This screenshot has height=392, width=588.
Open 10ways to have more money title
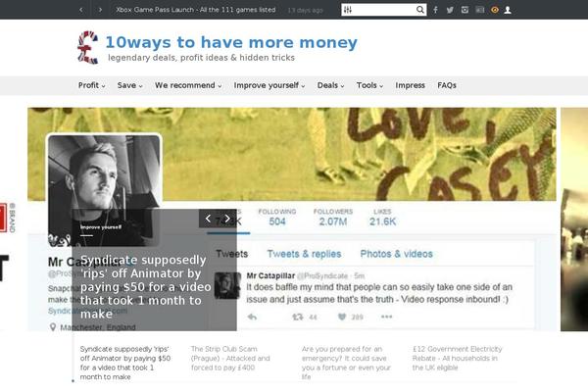pos(231,42)
